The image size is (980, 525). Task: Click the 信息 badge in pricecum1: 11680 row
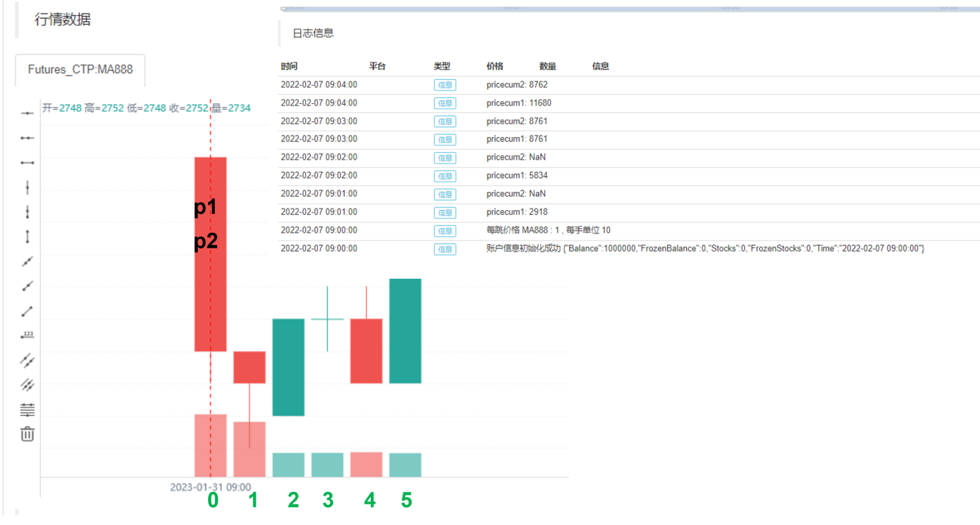[x=445, y=103]
